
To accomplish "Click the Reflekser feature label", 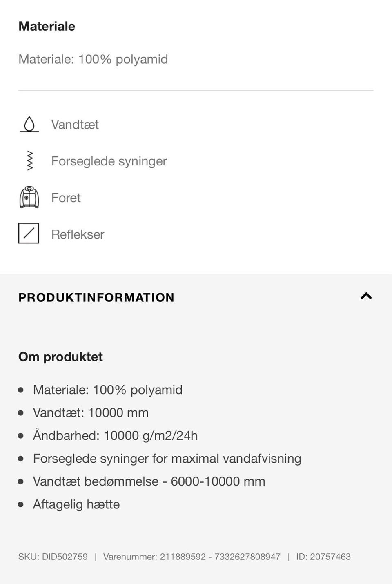I will (x=78, y=234).
